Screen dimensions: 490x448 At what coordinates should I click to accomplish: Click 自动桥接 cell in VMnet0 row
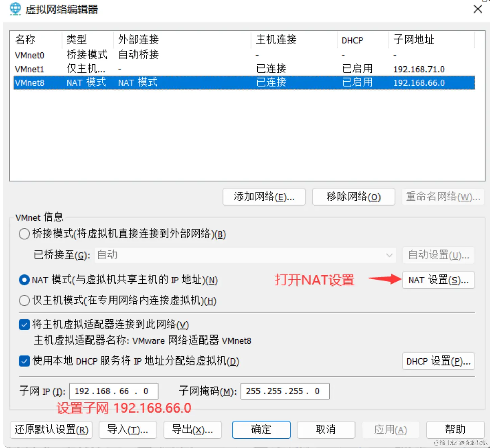point(139,55)
